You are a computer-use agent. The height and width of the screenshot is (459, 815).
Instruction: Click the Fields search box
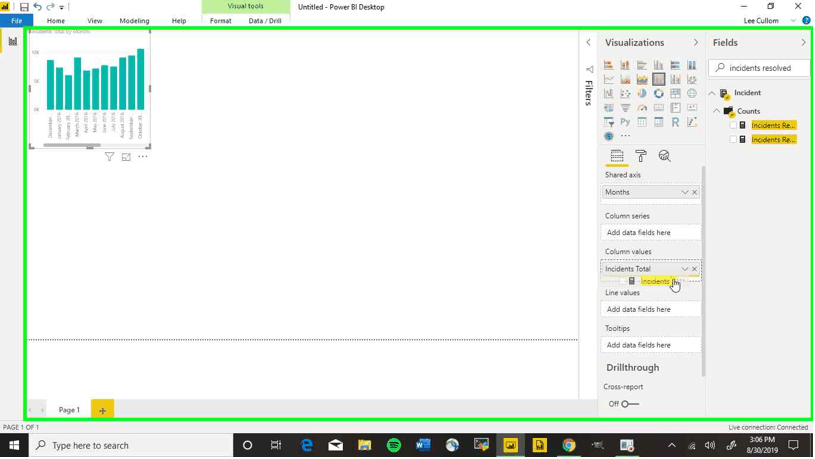tap(759, 68)
